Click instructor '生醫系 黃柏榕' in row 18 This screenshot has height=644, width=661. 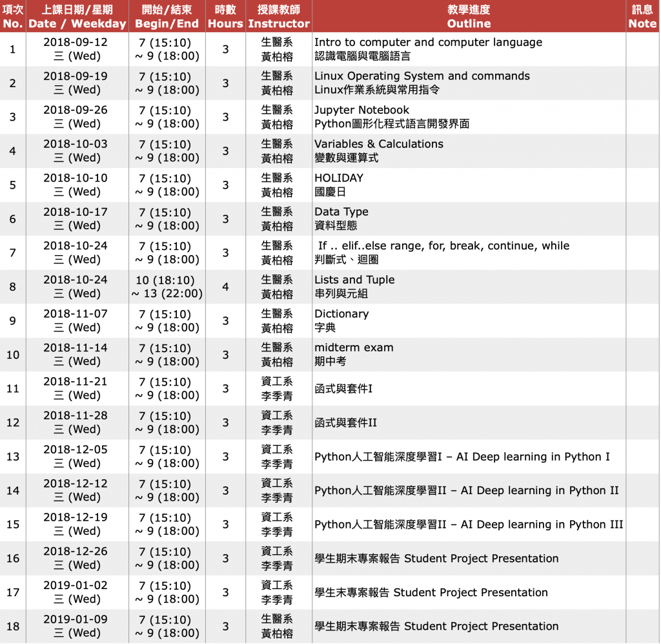point(279,627)
